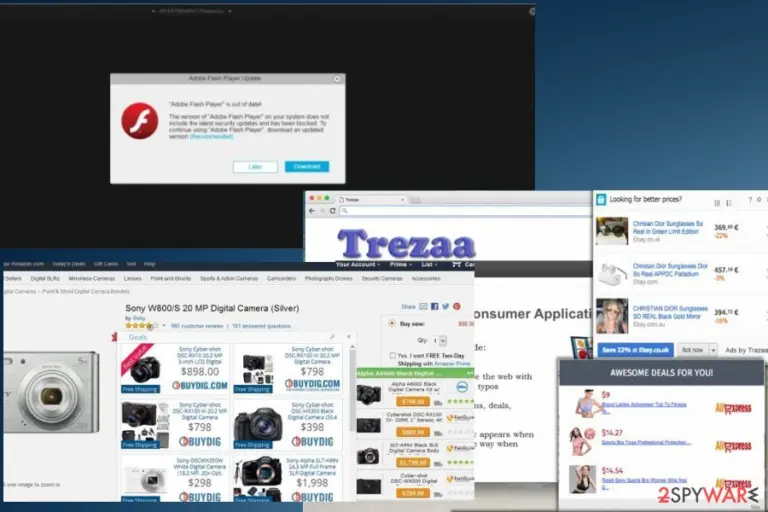768x512 pixels.
Task: Open 'So Real APPDC Palladium' sunglasses offer
Action: coord(670,270)
